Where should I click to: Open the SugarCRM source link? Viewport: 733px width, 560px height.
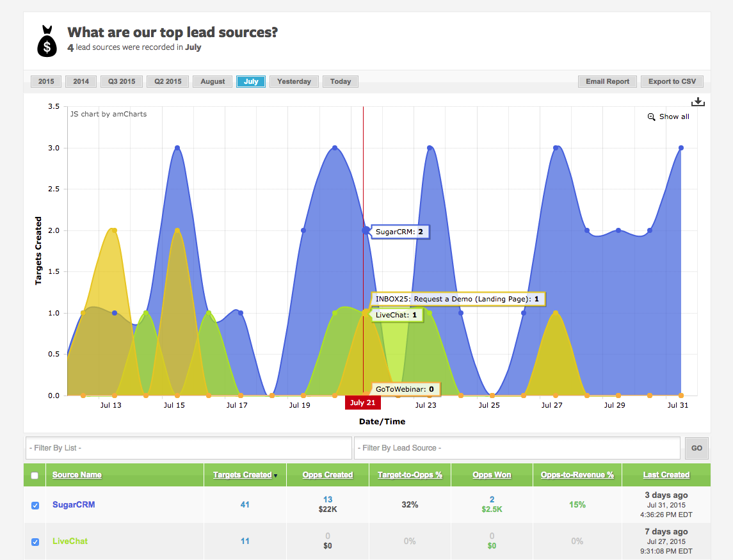click(x=74, y=505)
